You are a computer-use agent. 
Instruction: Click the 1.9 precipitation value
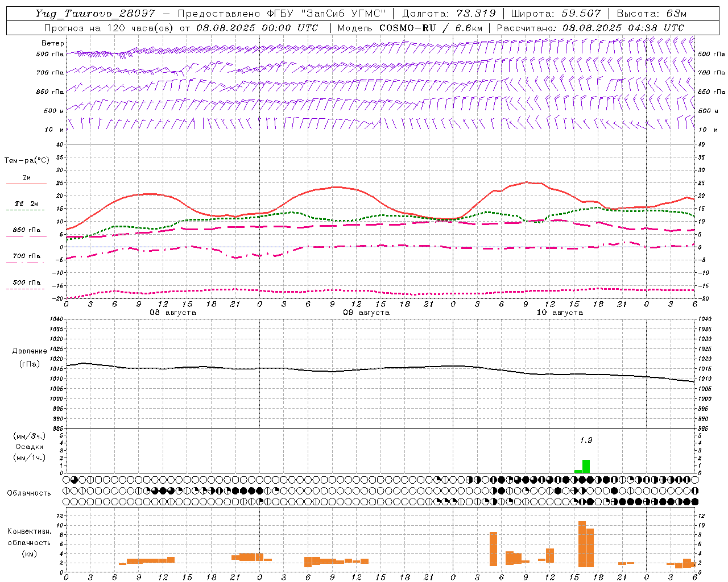[x=586, y=440]
